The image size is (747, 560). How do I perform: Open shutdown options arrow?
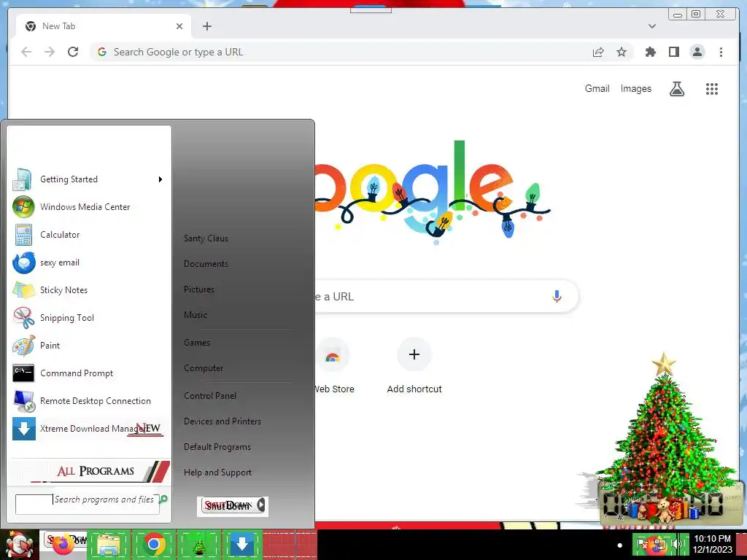261,505
